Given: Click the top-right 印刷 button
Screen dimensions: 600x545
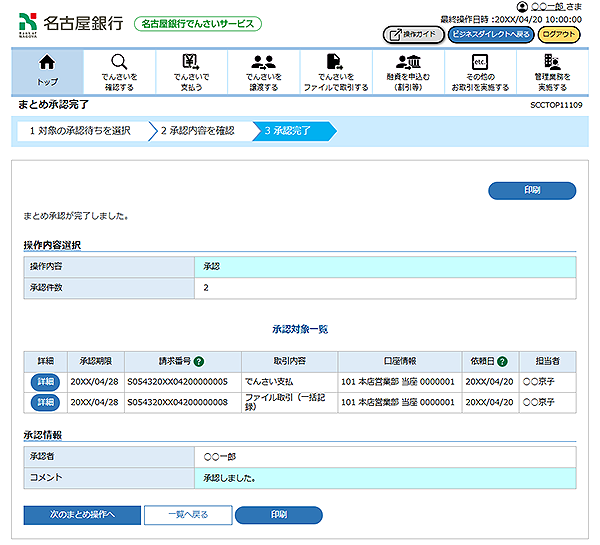Looking at the screenshot, I should 531,190.
